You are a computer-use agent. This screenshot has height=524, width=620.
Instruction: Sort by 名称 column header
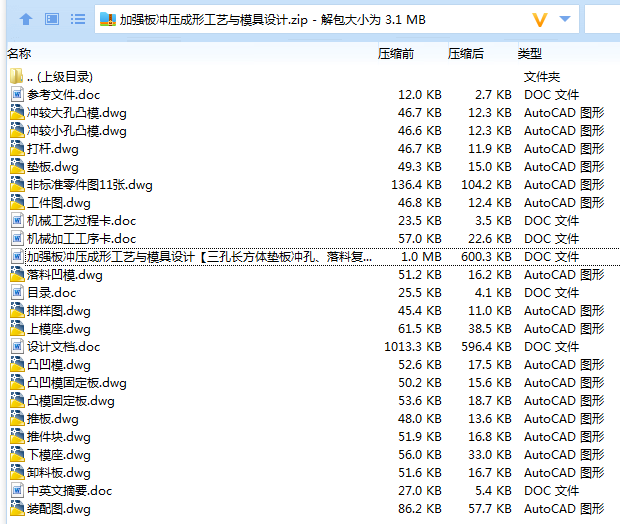pyautogui.click(x=19, y=53)
